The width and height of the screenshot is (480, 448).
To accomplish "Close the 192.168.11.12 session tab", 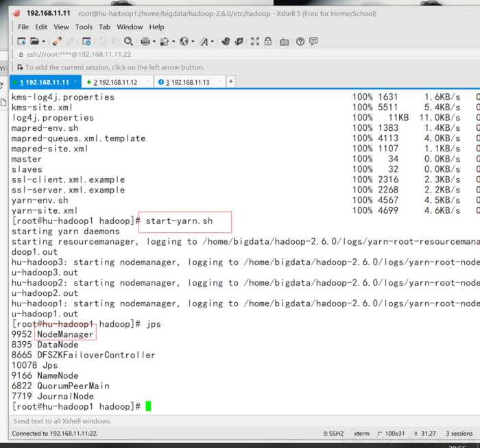I will pyautogui.click(x=148, y=82).
